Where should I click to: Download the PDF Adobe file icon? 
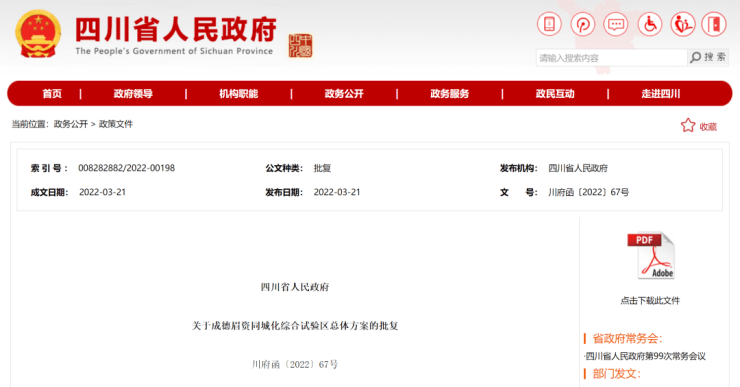click(x=651, y=255)
